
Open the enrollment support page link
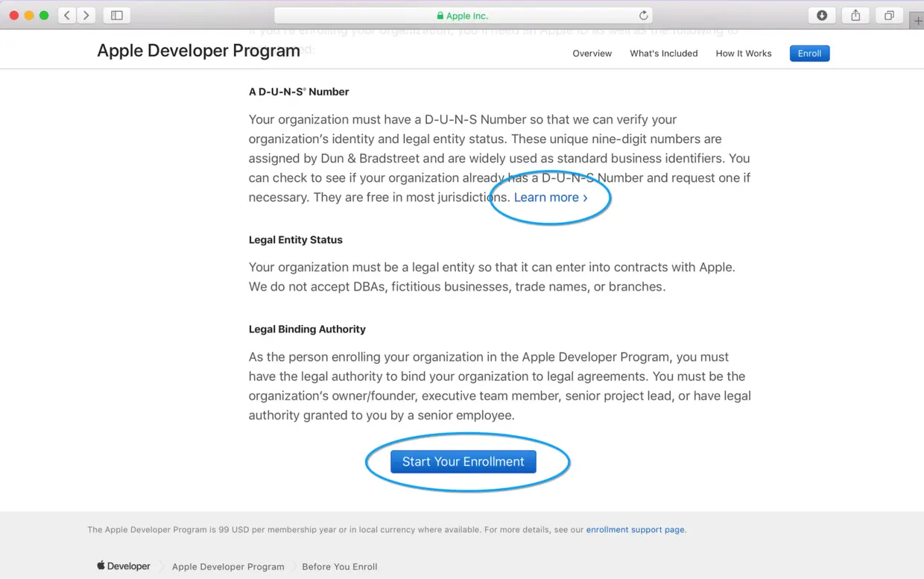point(635,530)
